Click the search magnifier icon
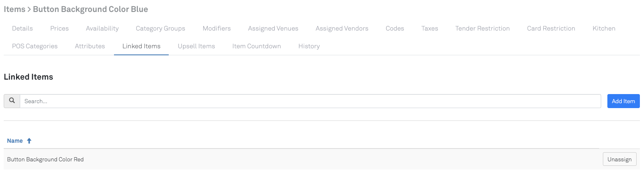The image size is (644, 177). point(12,101)
